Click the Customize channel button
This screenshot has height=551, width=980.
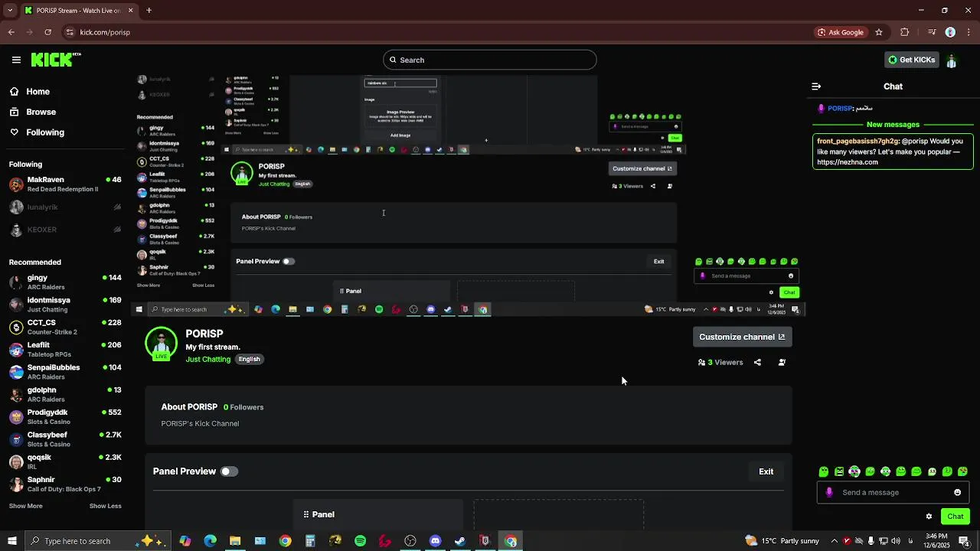pos(742,337)
